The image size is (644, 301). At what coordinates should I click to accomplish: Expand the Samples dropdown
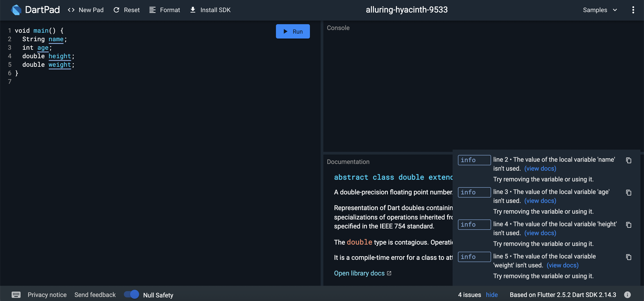(x=600, y=10)
